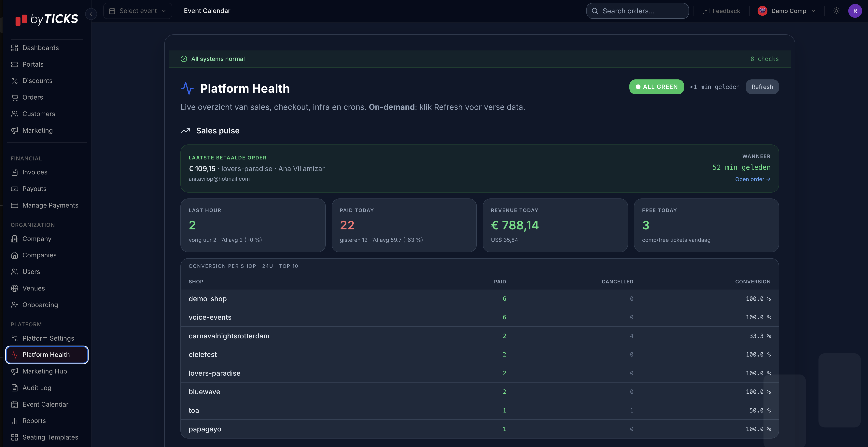
Task: Click the Paid Today value 22
Action: click(x=347, y=225)
